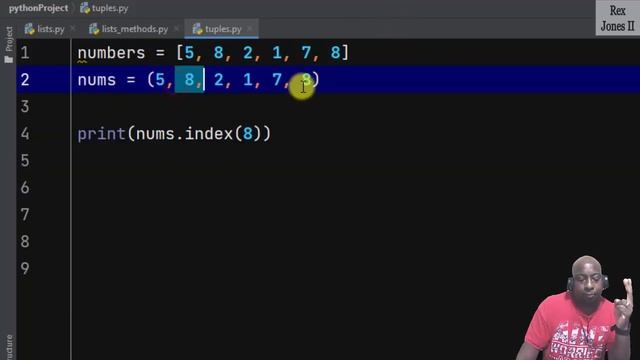Click the pythonProject breadcrumb

pos(38,8)
